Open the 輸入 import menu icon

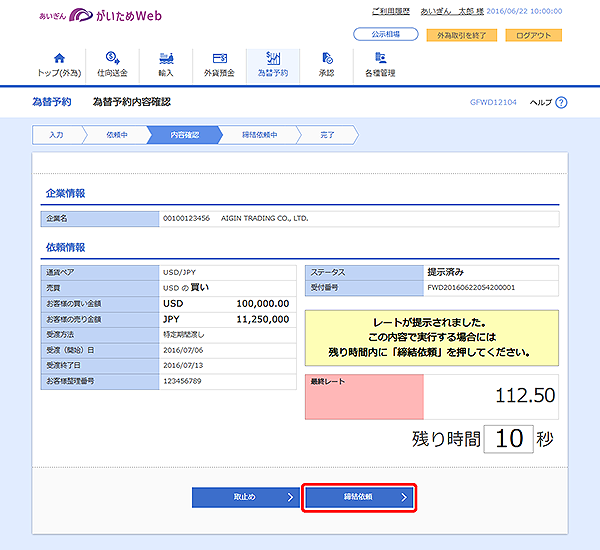(x=165, y=59)
